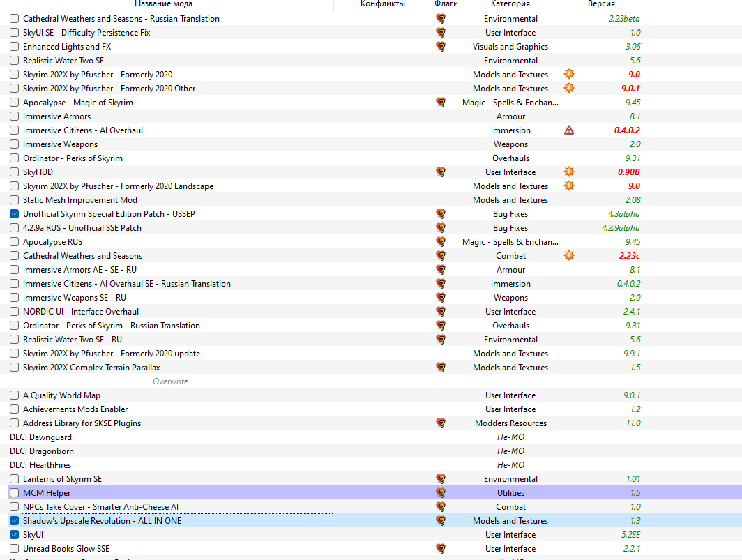Image resolution: width=742 pixels, height=560 pixels.
Task: Click update icon on Skyrim 202X Landscape row
Action: coord(569,186)
